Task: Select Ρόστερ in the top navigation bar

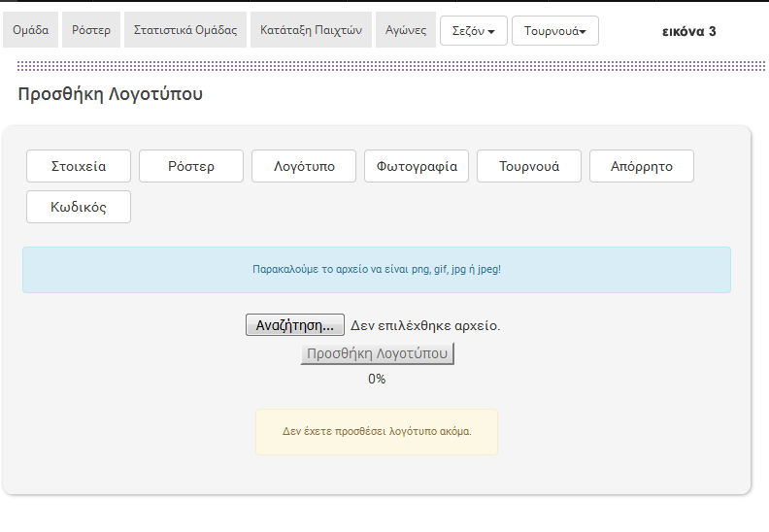Action: (x=91, y=30)
